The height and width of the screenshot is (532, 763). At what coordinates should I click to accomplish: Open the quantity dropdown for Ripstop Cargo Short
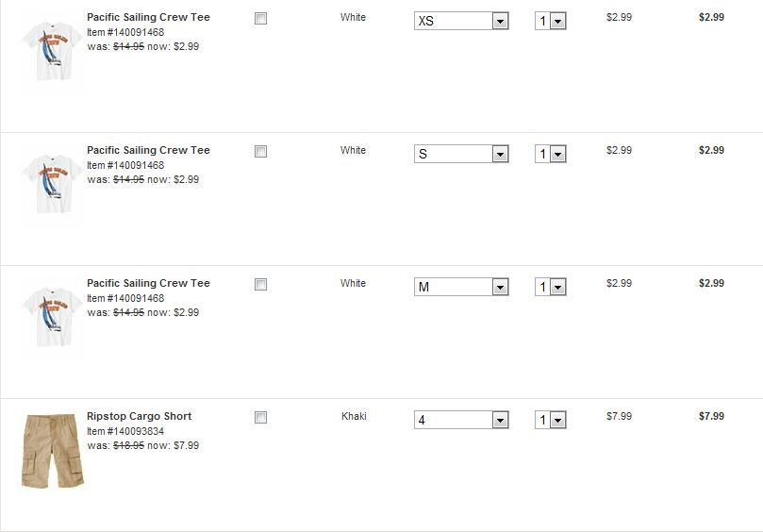[551, 420]
